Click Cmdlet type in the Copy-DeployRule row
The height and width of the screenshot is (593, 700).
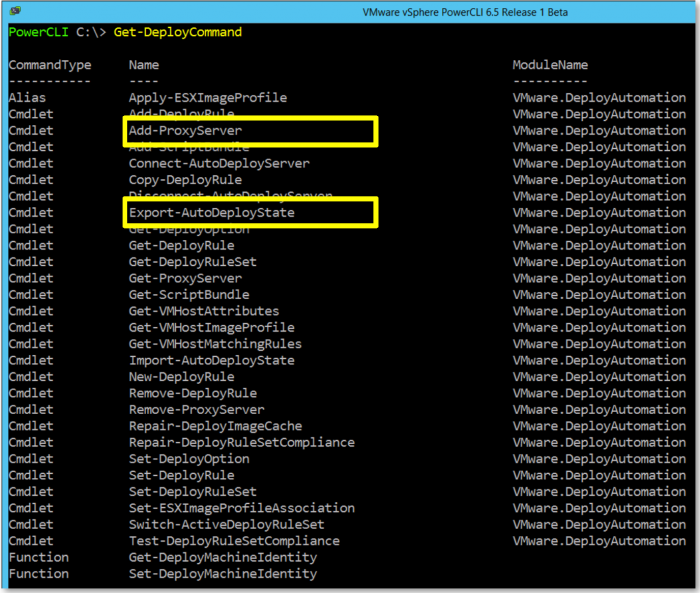[x=31, y=180]
